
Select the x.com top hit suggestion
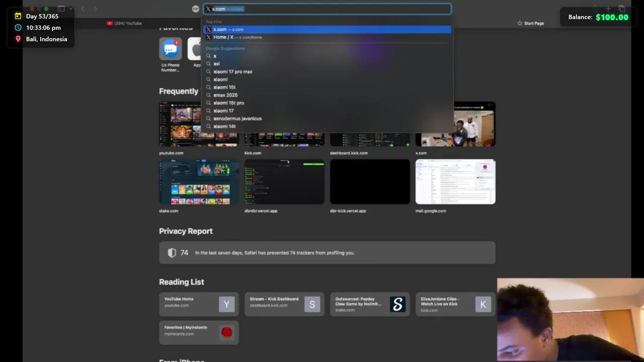327,29
